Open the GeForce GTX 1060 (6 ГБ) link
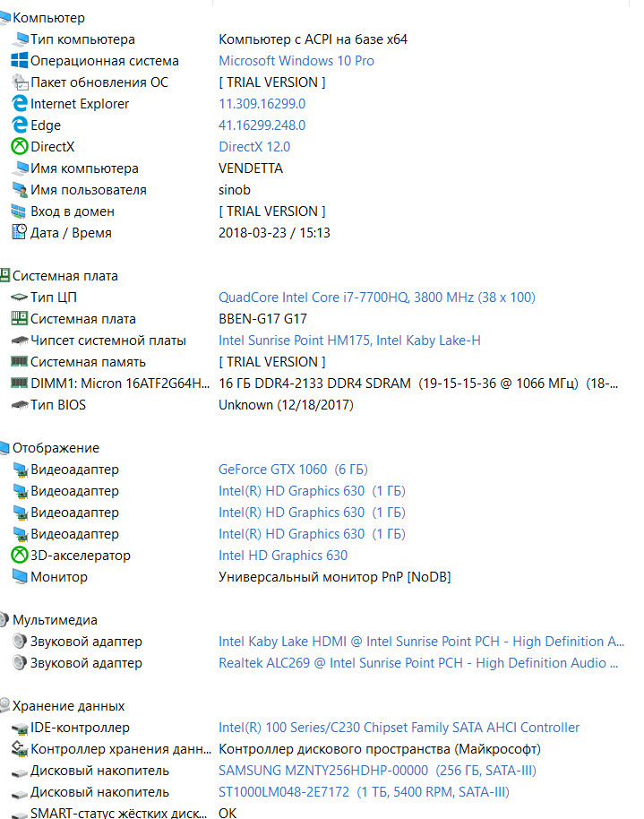 tap(293, 469)
